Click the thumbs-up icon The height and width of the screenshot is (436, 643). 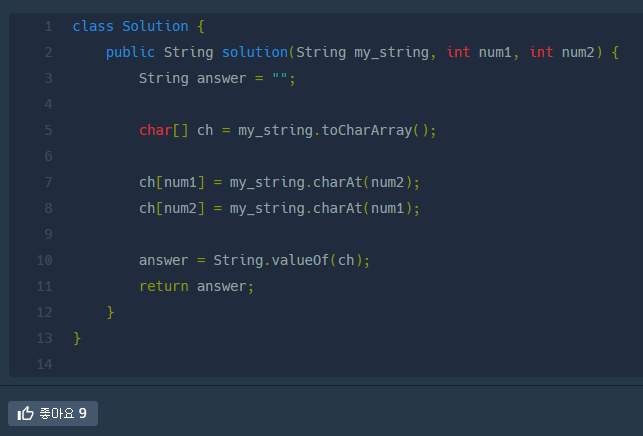[25, 413]
